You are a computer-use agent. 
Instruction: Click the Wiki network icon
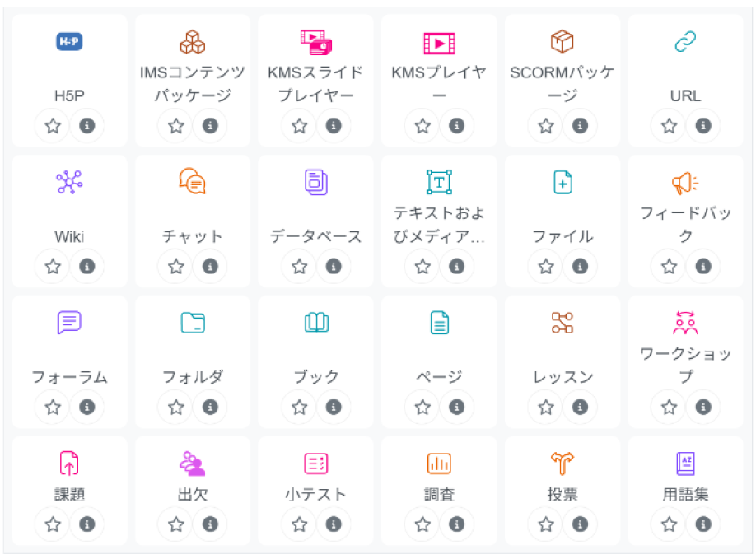coord(69,183)
